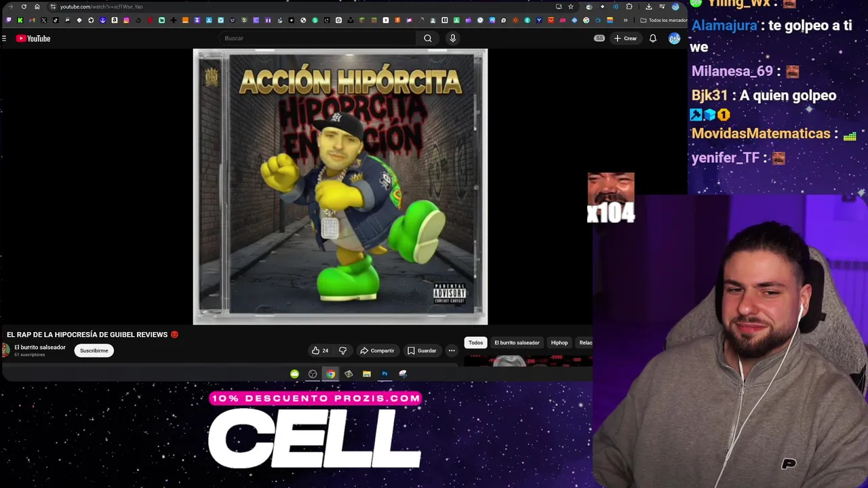Open the YouTube hamburger guide menu
868x488 pixels.
pos(4,39)
